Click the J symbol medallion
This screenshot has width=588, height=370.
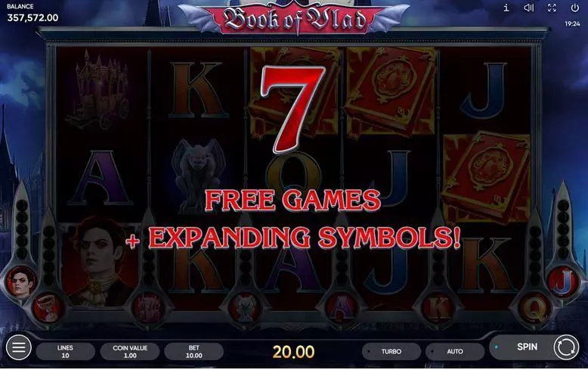(x=563, y=281)
